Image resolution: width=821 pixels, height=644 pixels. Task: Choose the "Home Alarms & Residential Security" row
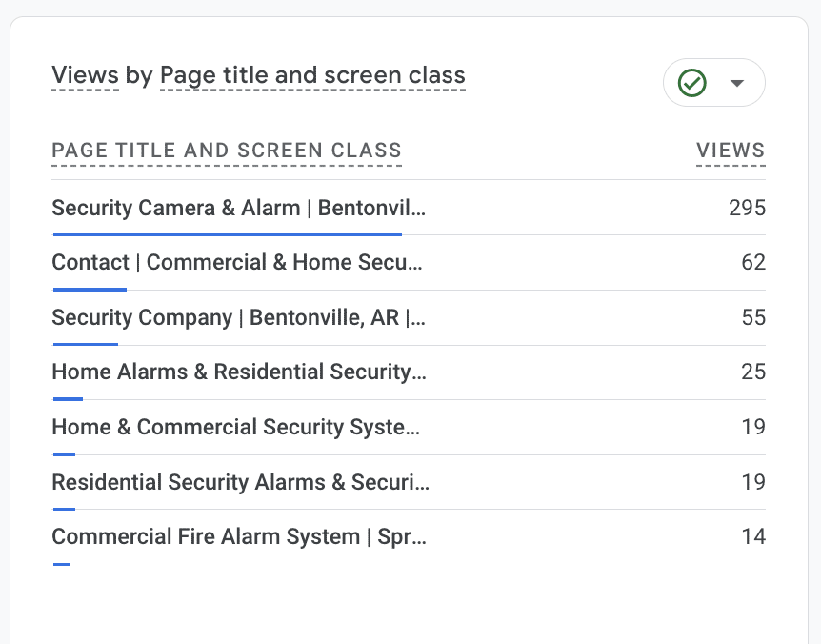[x=238, y=372]
